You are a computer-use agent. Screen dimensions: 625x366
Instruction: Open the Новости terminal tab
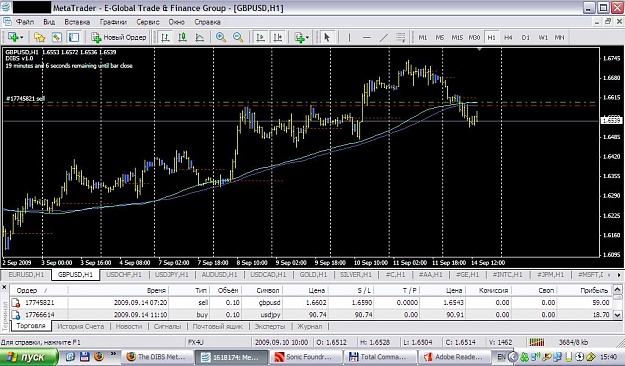point(129,327)
